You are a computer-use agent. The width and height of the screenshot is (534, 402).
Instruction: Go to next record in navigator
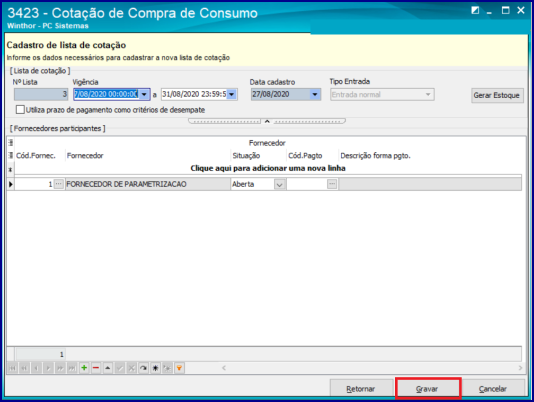pos(48,368)
